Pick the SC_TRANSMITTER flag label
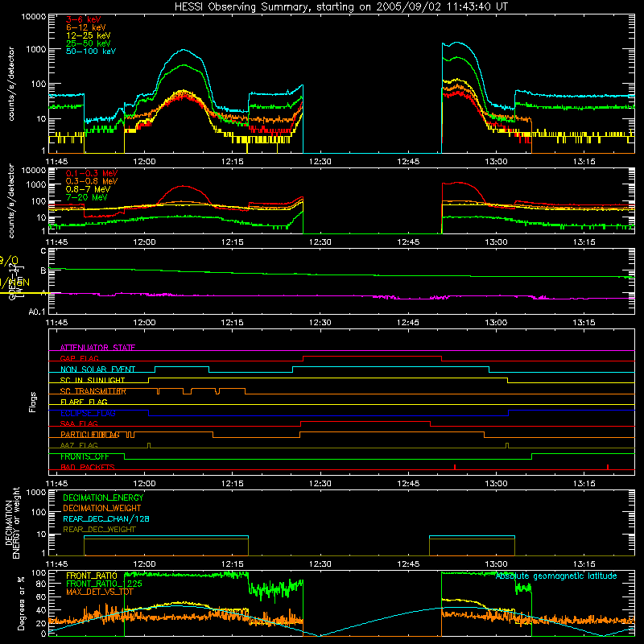 [93, 391]
